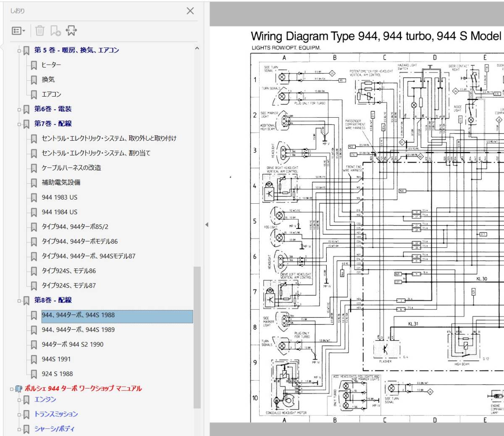504x436 pixels.
Task: Click bookmark icon beside 944 1984 US
Action: [34, 212]
